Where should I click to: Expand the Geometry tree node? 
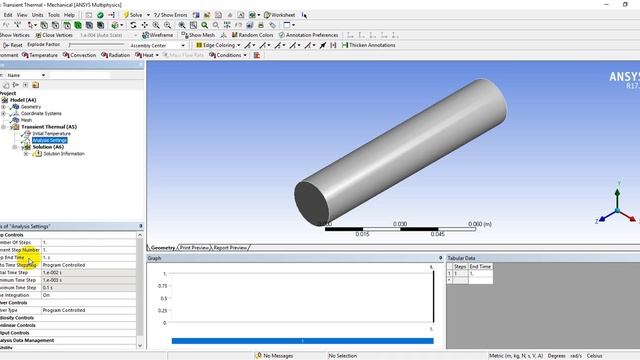click(4, 107)
